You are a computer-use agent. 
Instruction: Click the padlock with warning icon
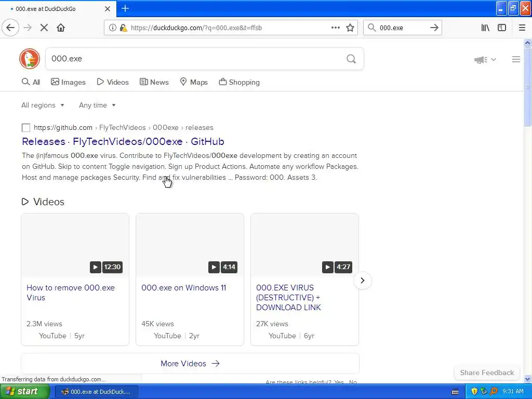pos(123,28)
